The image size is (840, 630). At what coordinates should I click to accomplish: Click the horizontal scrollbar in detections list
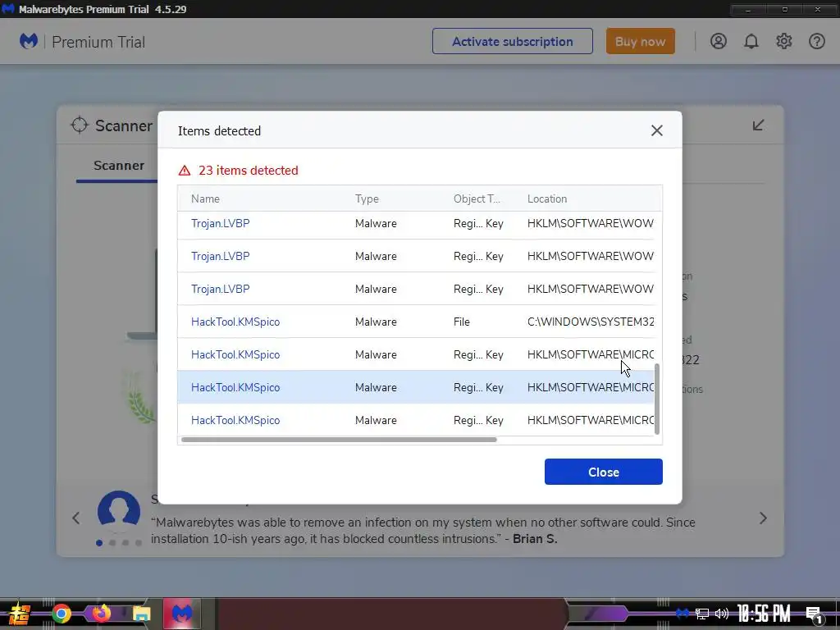(339, 440)
